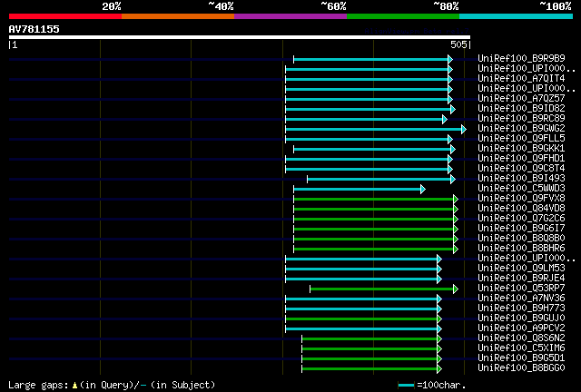This screenshot has height=392, width=581.
Task: Click the green alignment bar for B9GUJ0
Action: pyautogui.click(x=361, y=319)
